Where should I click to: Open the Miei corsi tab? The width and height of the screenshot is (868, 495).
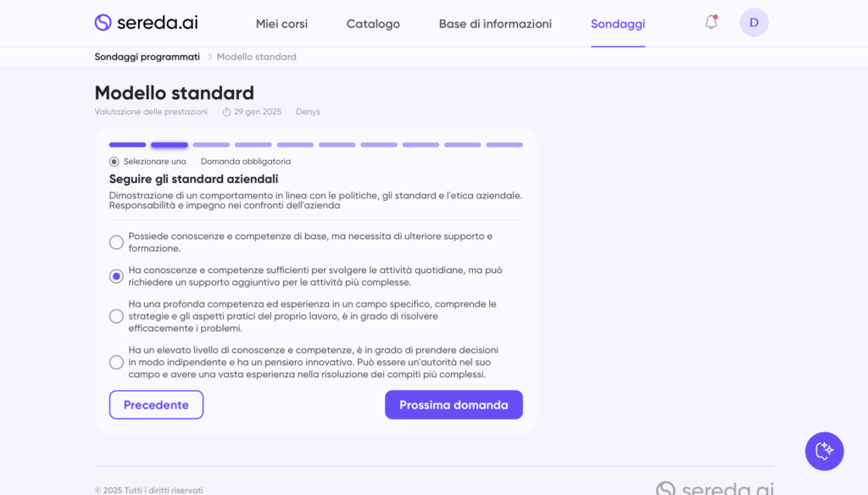pyautogui.click(x=281, y=24)
